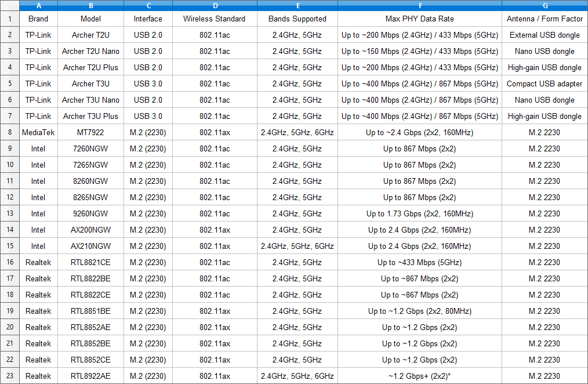588x384 pixels.
Task: Select the 'Archer T3U Nano' cell
Action: 90,100
